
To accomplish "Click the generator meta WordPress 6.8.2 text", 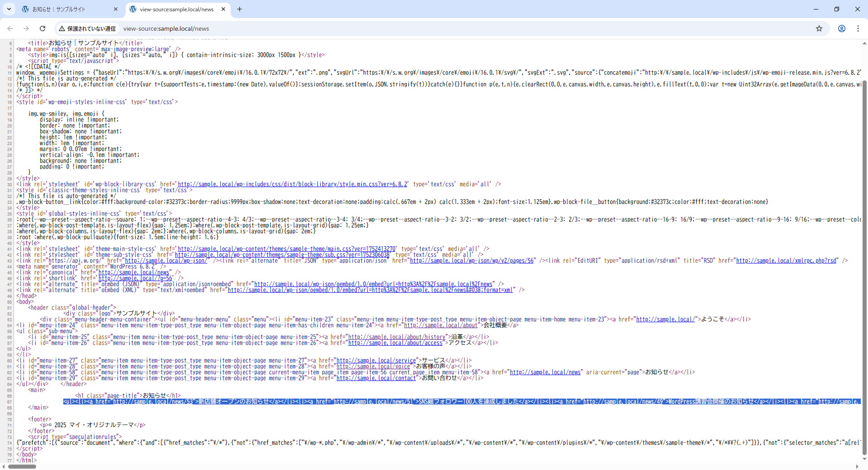I will [x=132, y=267].
